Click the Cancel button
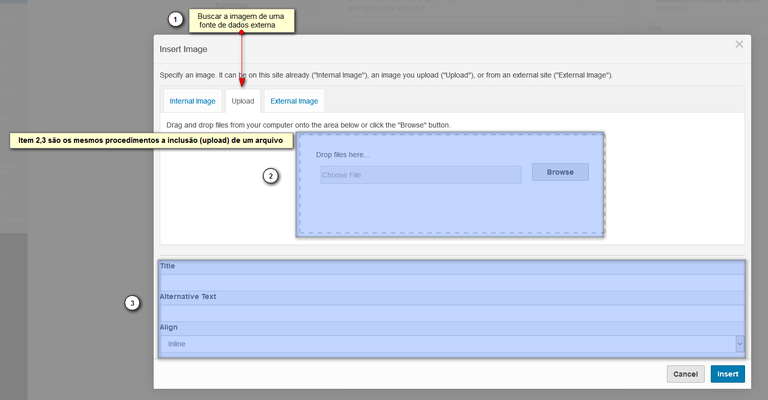Image resolution: width=768 pixels, height=400 pixels. [x=685, y=374]
